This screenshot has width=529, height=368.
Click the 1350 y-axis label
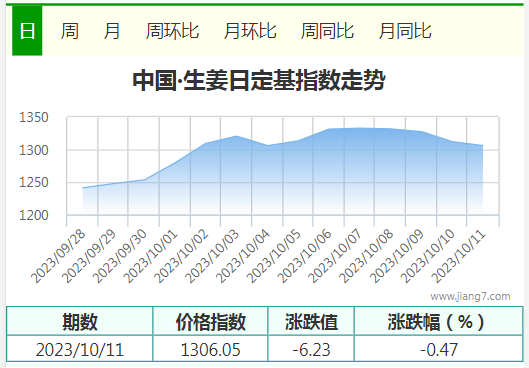click(34, 117)
